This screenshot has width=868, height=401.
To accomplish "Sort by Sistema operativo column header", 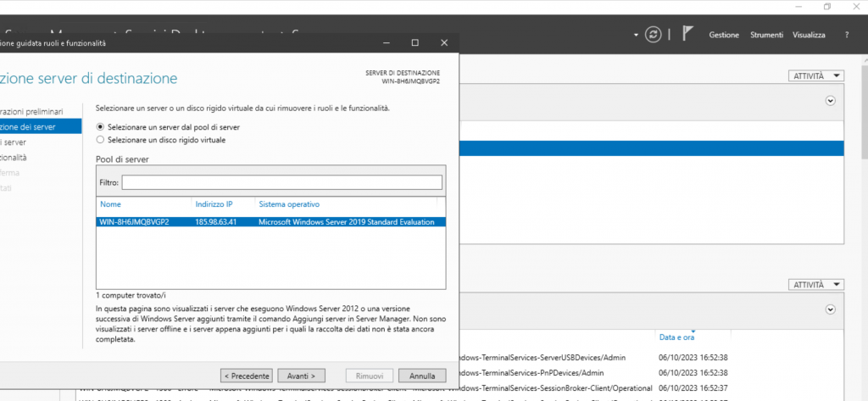I will click(x=289, y=204).
